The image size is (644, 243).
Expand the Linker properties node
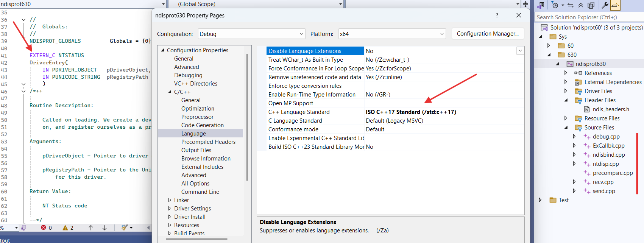click(x=170, y=200)
